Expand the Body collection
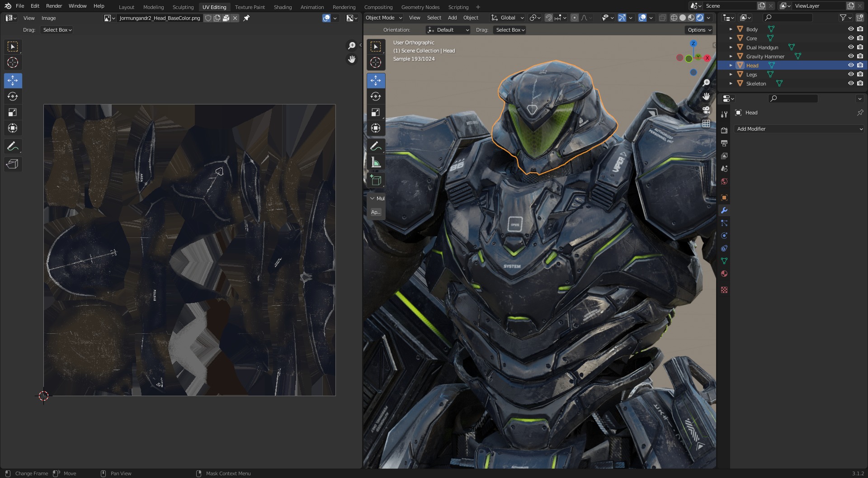This screenshot has height=478, width=868. (731, 29)
